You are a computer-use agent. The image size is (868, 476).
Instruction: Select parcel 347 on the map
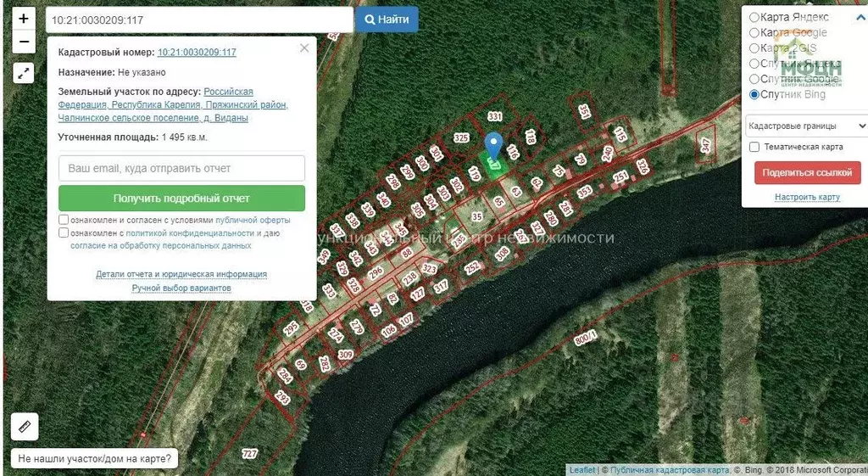[x=705, y=145]
